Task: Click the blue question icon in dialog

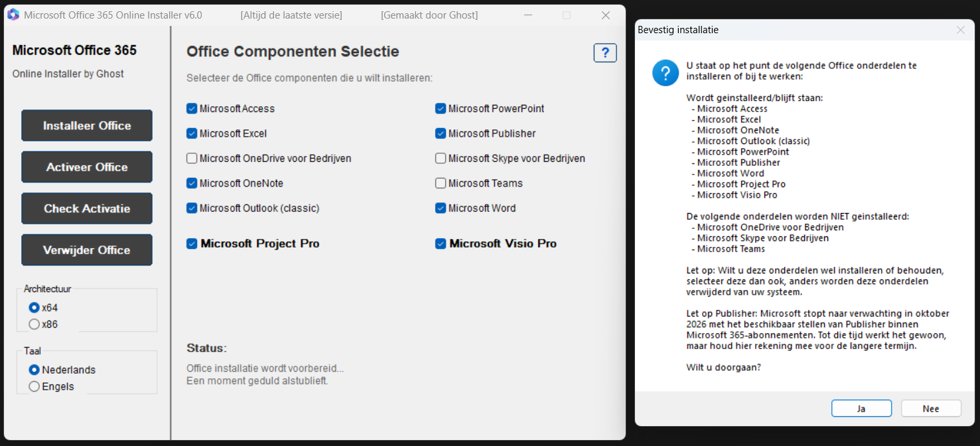Action: pos(665,72)
